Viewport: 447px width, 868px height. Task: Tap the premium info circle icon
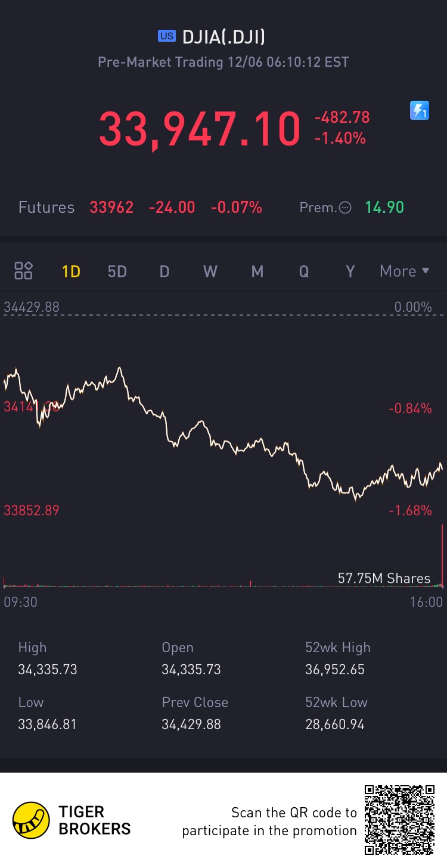[345, 207]
